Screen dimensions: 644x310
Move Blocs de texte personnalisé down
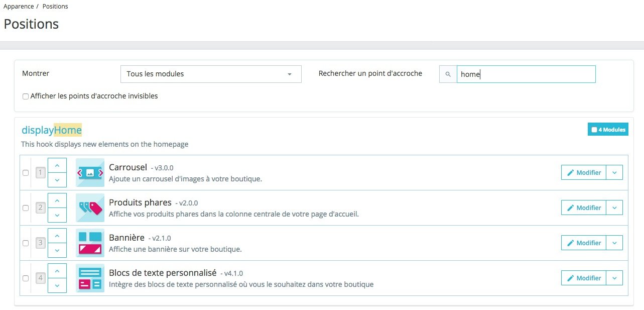(x=57, y=285)
